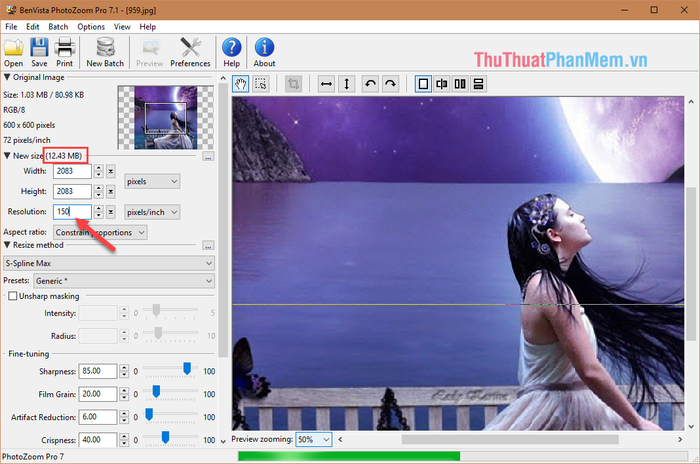Click the Width input field
Screen dimensions: 700x464
click(72, 171)
